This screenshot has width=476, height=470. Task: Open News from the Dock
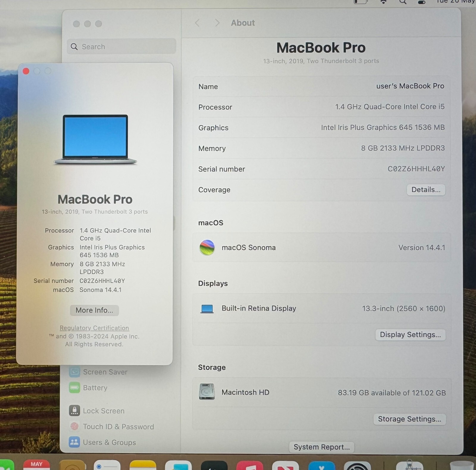(x=286, y=466)
